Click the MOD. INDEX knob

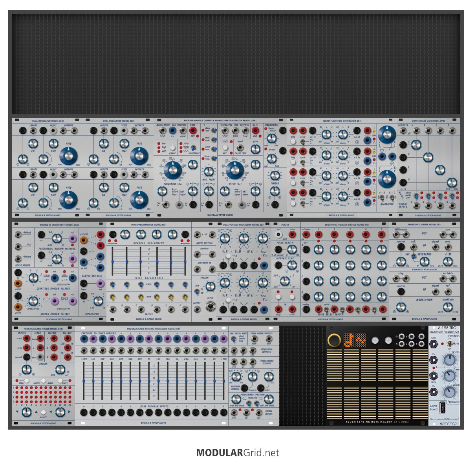click(x=209, y=171)
